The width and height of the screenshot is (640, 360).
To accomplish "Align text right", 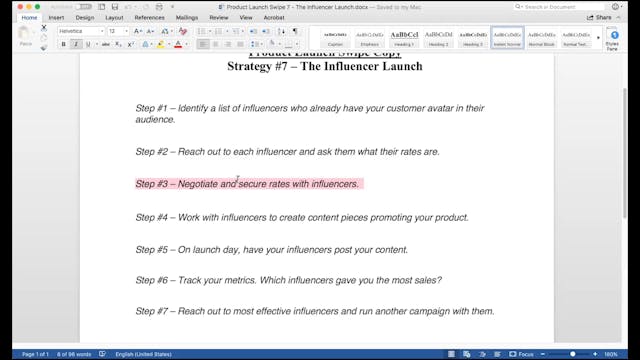I will (228, 44).
